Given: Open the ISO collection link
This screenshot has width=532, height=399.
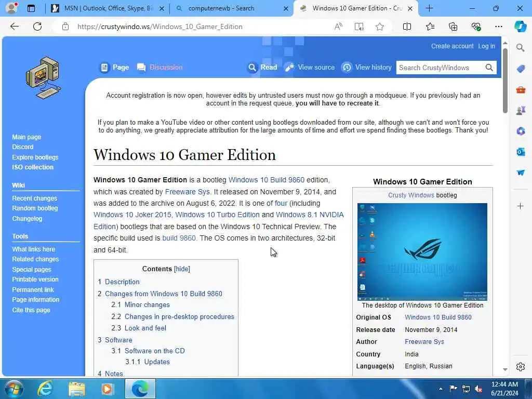Looking at the screenshot, I should tap(33, 167).
